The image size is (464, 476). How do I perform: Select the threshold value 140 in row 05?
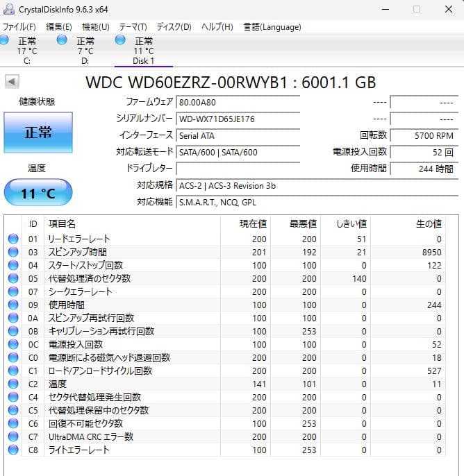point(359,279)
